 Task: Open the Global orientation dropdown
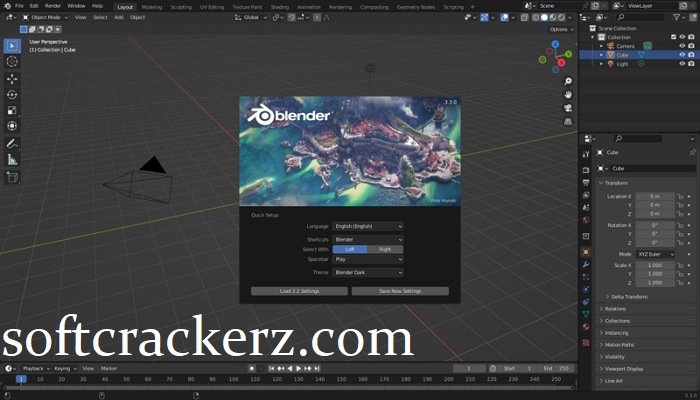pyautogui.click(x=252, y=17)
